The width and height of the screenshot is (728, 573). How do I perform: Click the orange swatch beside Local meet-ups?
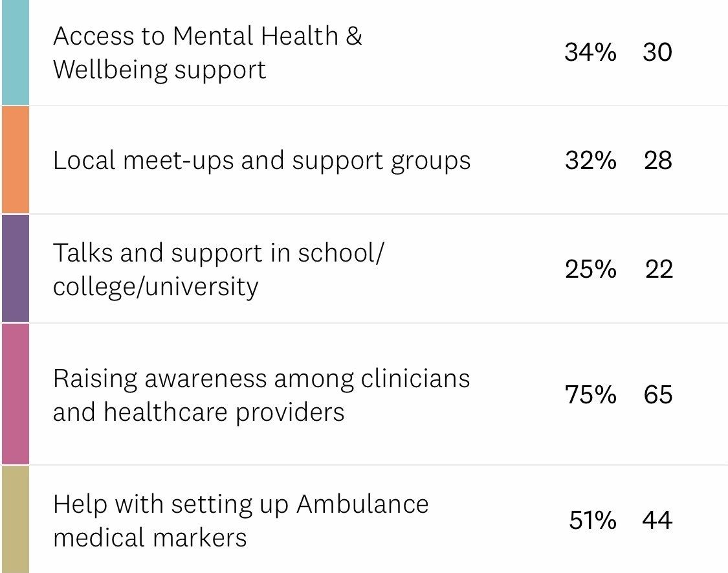point(14,160)
